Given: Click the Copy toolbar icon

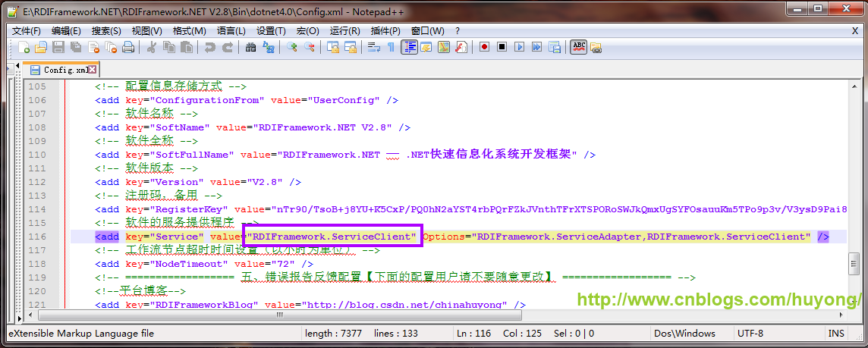Looking at the screenshot, I should click(169, 48).
